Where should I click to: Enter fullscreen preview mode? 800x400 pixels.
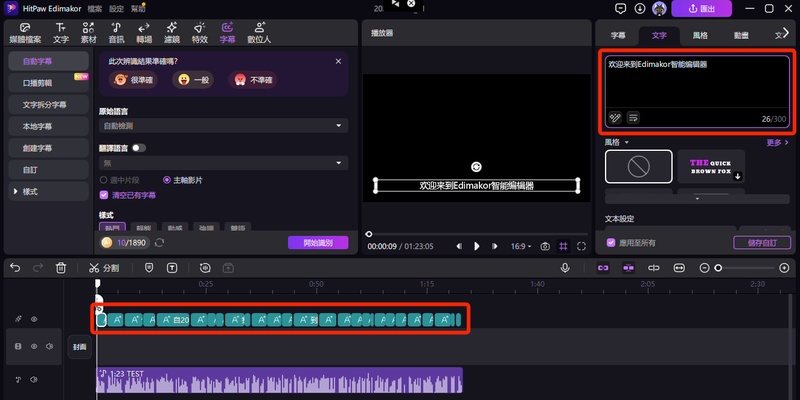tap(581, 246)
